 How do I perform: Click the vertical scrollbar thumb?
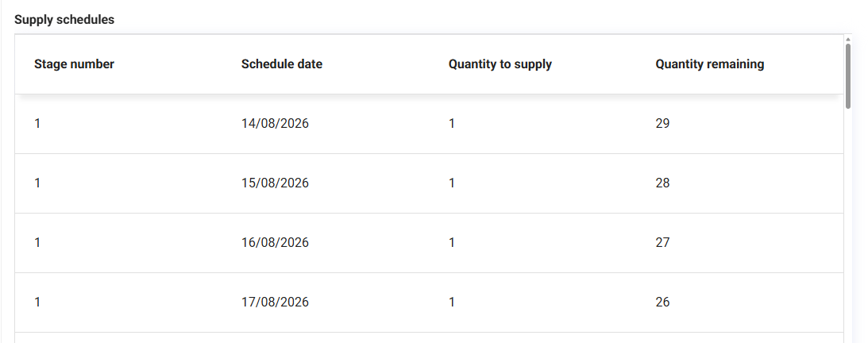(x=848, y=75)
